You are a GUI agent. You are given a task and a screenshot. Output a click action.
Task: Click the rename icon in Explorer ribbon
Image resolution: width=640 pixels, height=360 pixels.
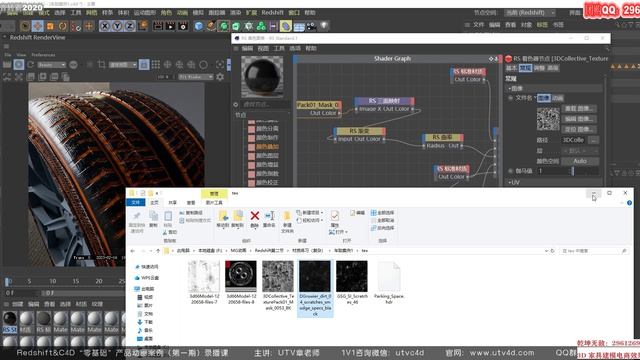tap(269, 216)
